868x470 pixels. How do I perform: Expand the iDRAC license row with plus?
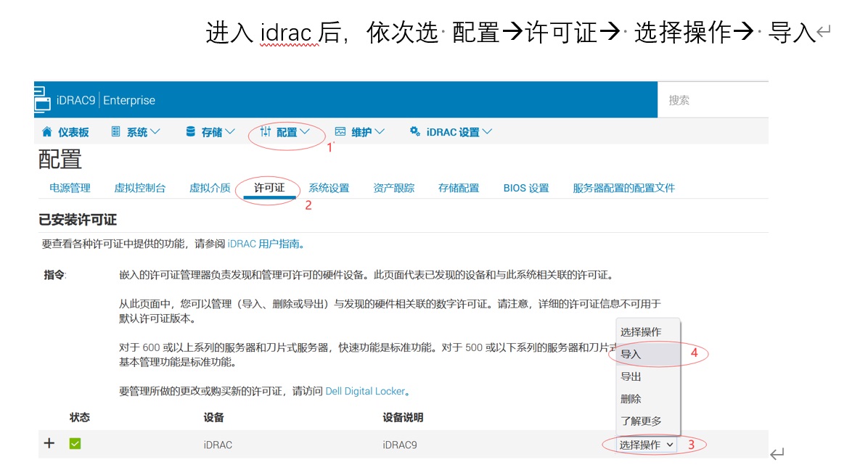click(49, 443)
